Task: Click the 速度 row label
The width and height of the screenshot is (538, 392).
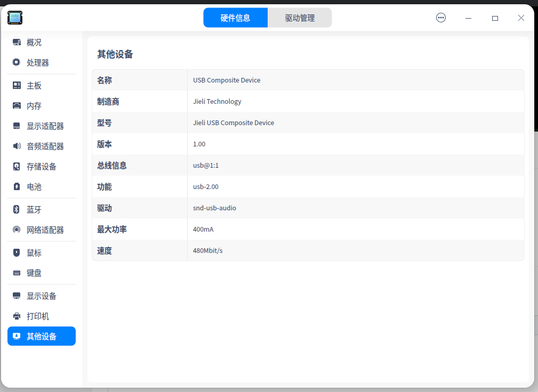Action: click(x=105, y=250)
